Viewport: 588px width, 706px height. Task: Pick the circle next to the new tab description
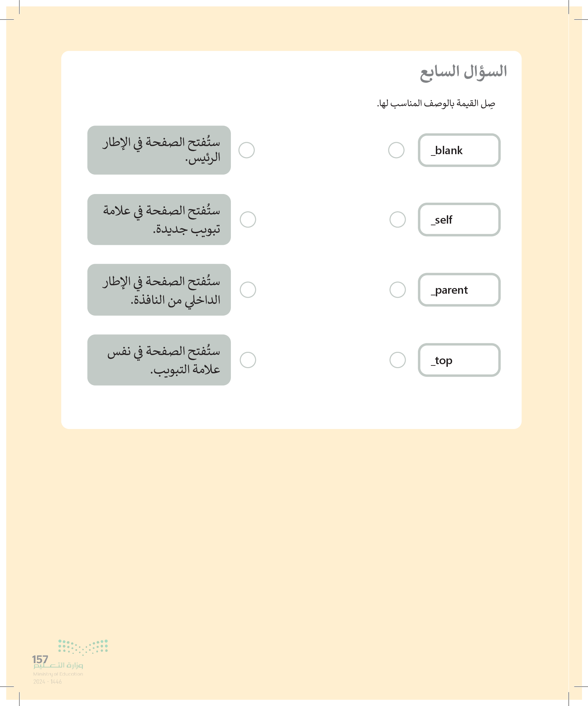pos(248,220)
